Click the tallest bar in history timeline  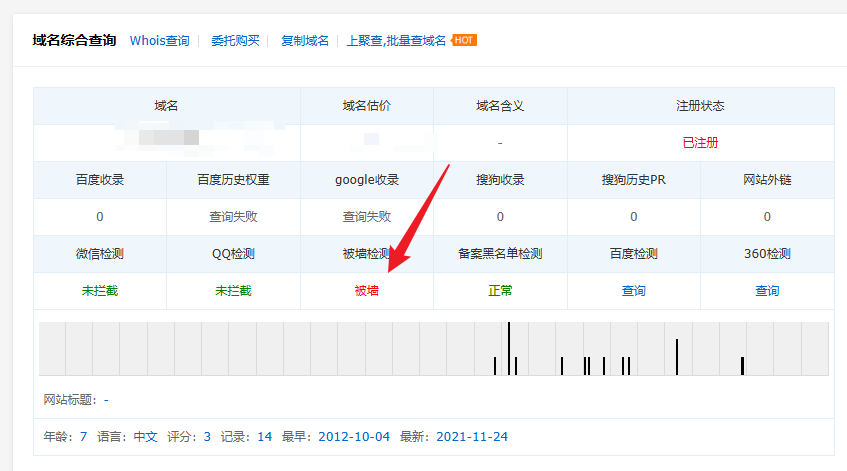(x=509, y=348)
